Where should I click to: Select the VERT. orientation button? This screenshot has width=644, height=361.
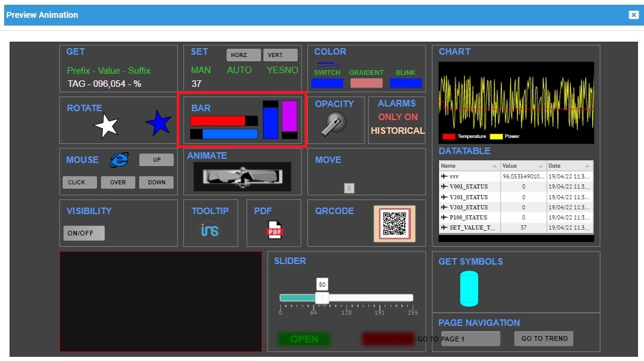click(x=280, y=55)
